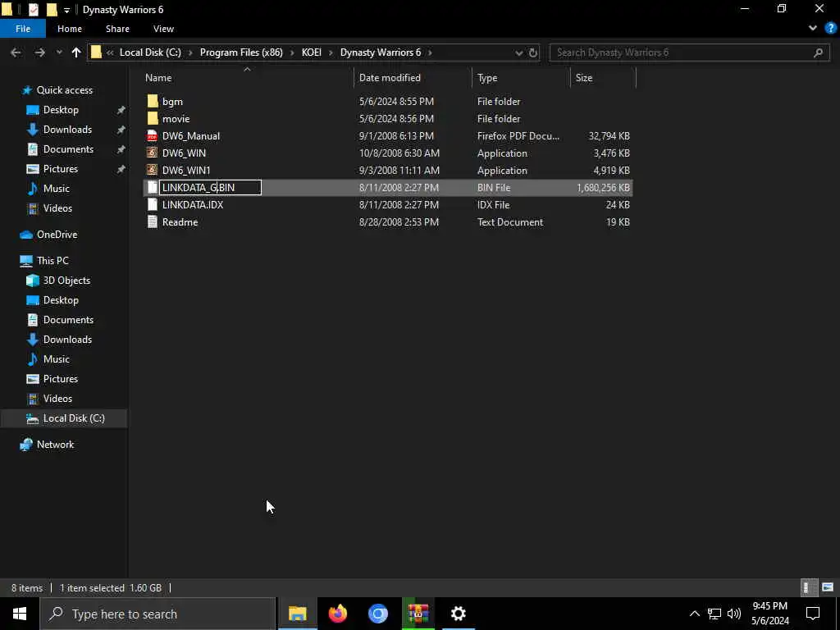Open 3D Objects in navigation pane
The width and height of the screenshot is (840, 630).
click(x=66, y=281)
